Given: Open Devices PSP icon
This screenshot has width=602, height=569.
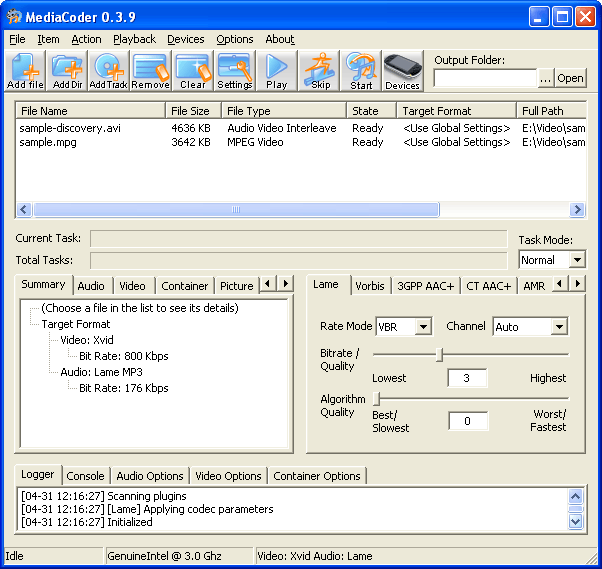Looking at the screenshot, I should (x=403, y=71).
